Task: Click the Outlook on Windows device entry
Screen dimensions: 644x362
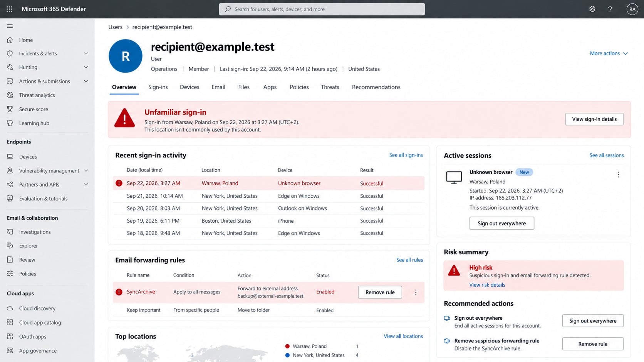Action: coord(302,209)
